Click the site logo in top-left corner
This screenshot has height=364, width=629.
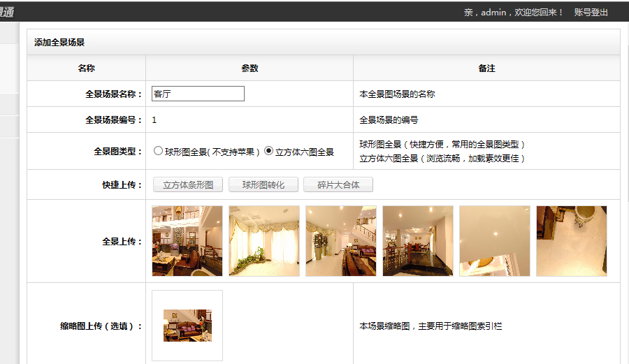click(7, 11)
